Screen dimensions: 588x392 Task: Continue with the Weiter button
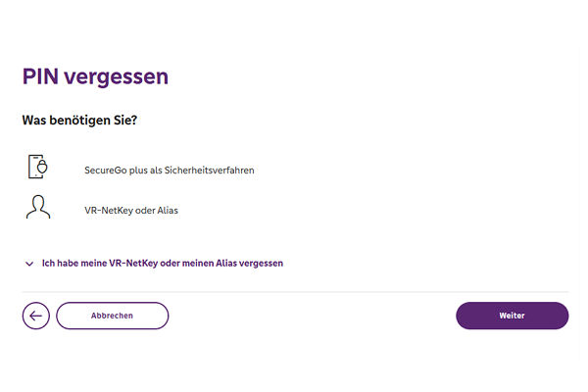click(x=512, y=316)
